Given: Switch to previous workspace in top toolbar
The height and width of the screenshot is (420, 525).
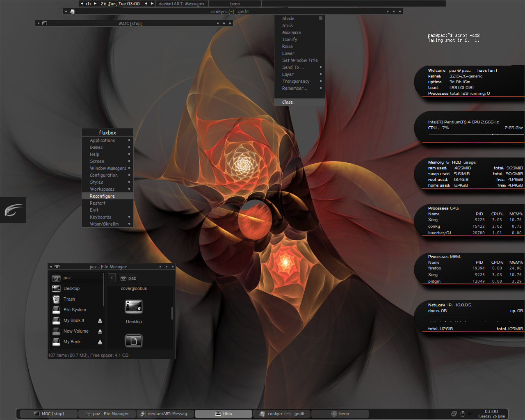Looking at the screenshot, I should pos(82,4).
